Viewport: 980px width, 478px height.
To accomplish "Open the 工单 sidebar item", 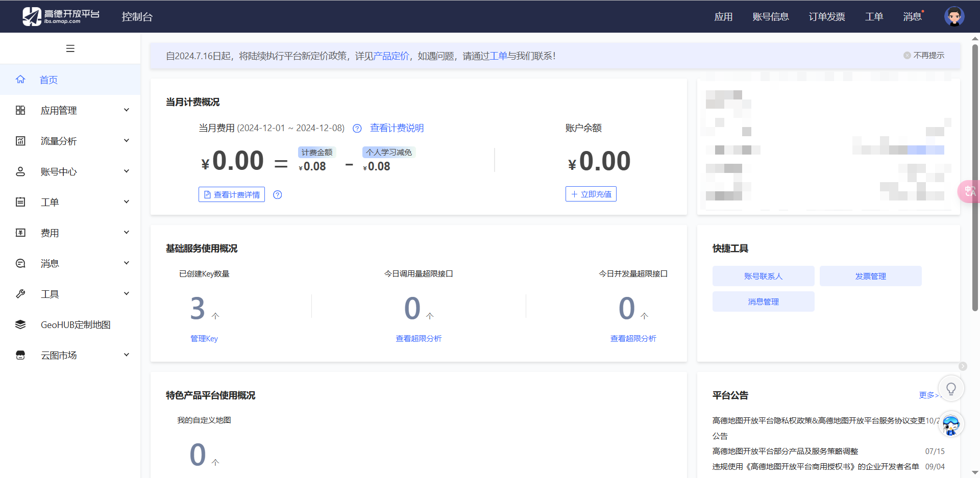I will click(x=50, y=202).
